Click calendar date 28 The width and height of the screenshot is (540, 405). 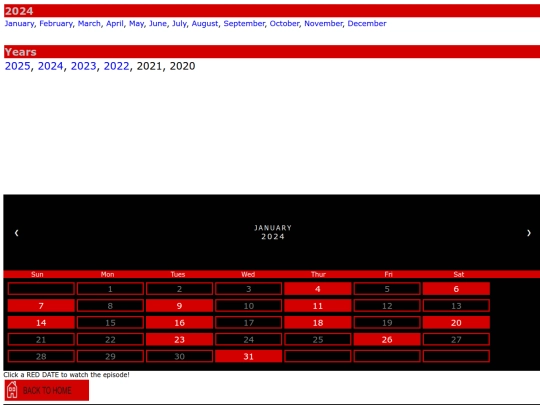point(41,356)
